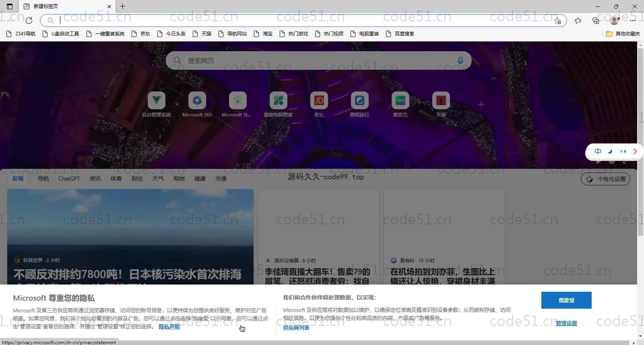Toggle punctuation mode in IME bar
This screenshot has height=345, width=644.
pyautogui.click(x=623, y=152)
